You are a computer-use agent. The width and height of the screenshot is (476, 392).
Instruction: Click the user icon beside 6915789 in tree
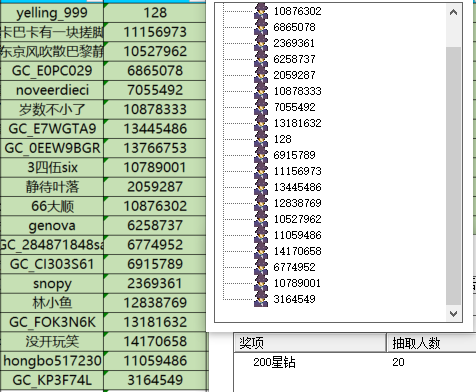261,155
